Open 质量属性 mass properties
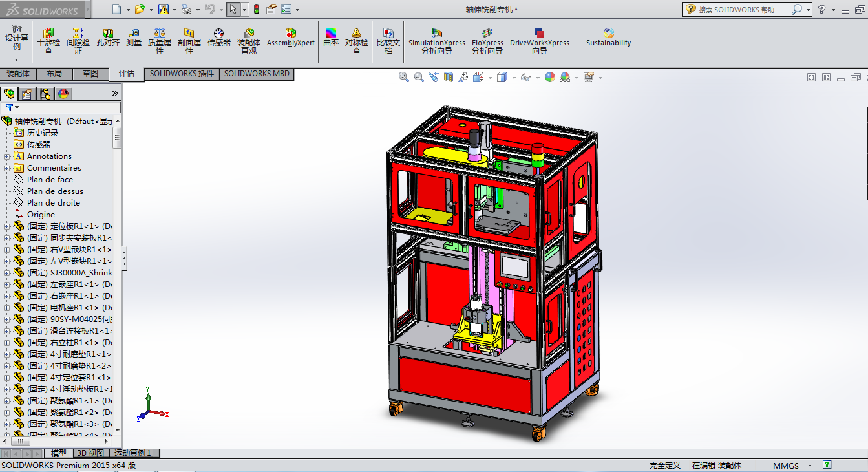 tap(160, 41)
